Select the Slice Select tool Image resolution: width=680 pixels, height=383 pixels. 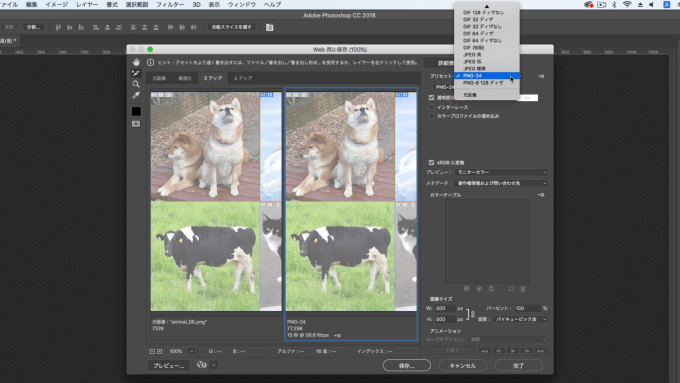coord(136,73)
